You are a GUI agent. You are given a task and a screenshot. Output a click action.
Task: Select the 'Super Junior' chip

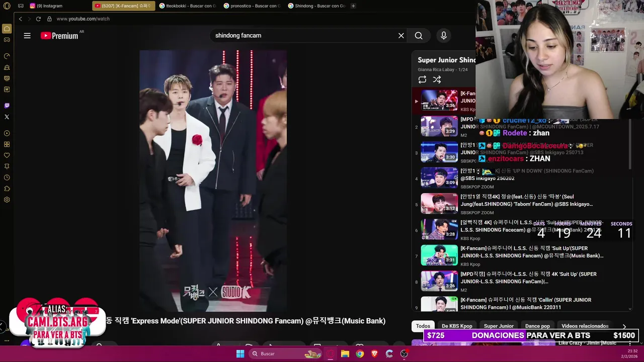[x=499, y=326]
